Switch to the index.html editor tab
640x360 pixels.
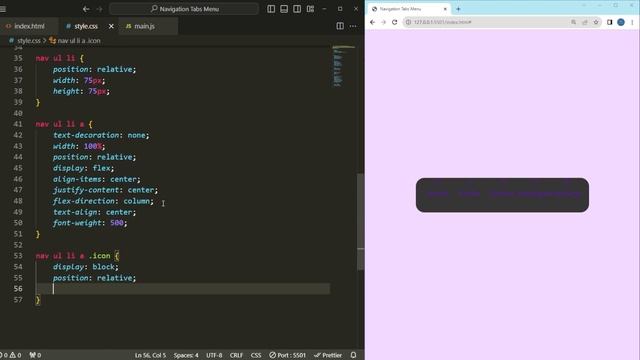(x=29, y=26)
